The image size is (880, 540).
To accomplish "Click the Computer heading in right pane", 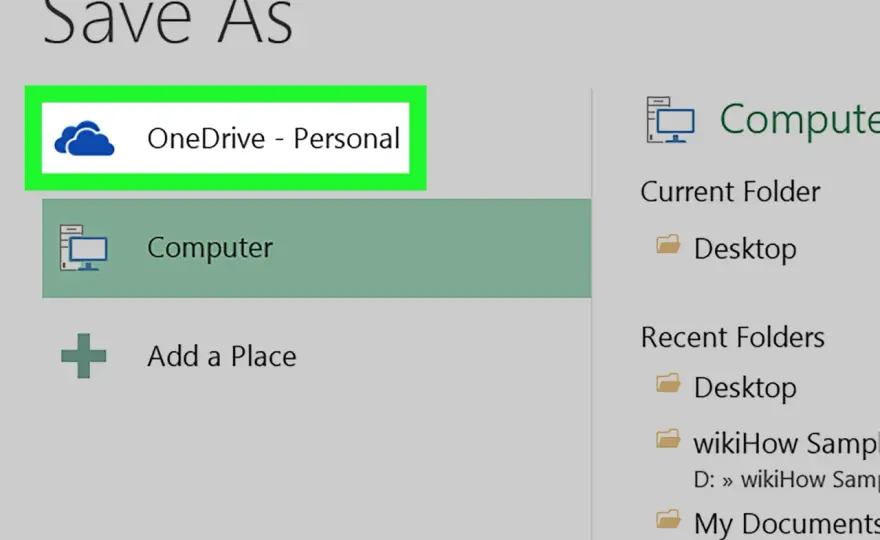I will pyautogui.click(x=800, y=120).
